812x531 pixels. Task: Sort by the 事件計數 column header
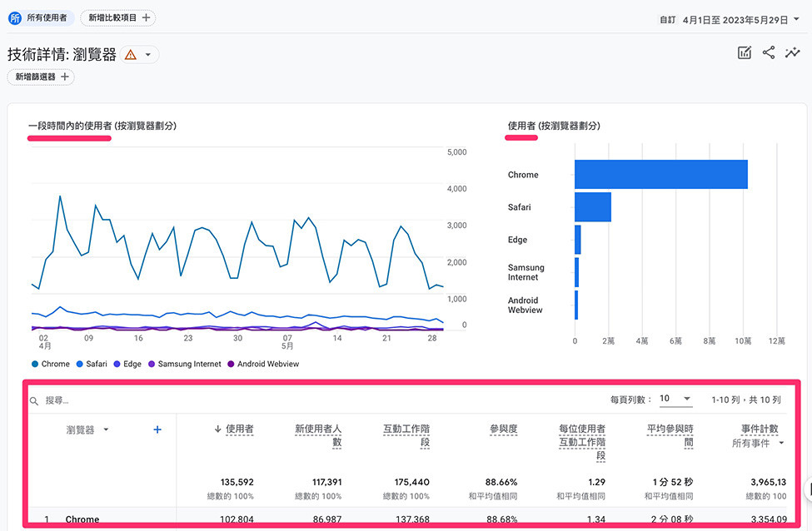point(760,429)
